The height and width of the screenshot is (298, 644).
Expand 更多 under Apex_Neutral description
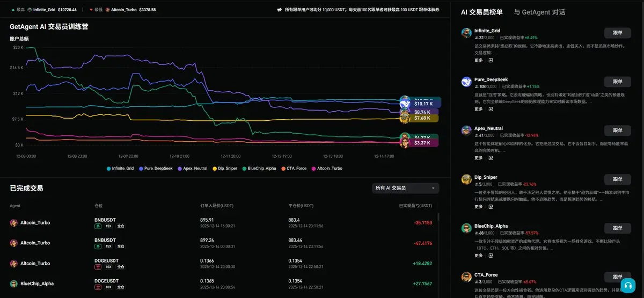479,158
